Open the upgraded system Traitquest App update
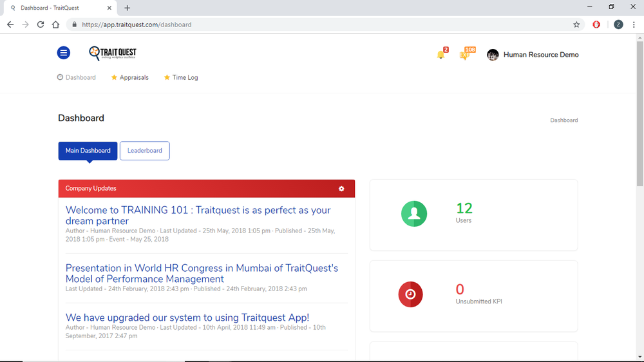The height and width of the screenshot is (362, 644). [x=187, y=318]
